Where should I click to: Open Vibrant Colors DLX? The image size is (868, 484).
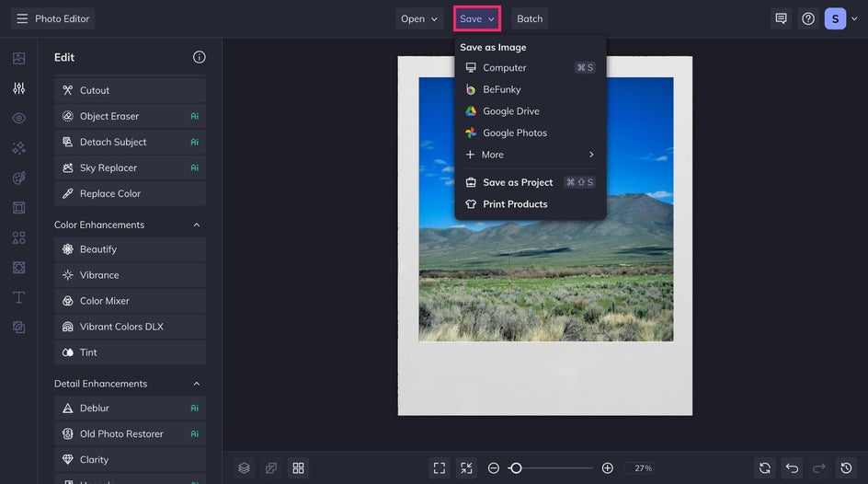coord(130,327)
